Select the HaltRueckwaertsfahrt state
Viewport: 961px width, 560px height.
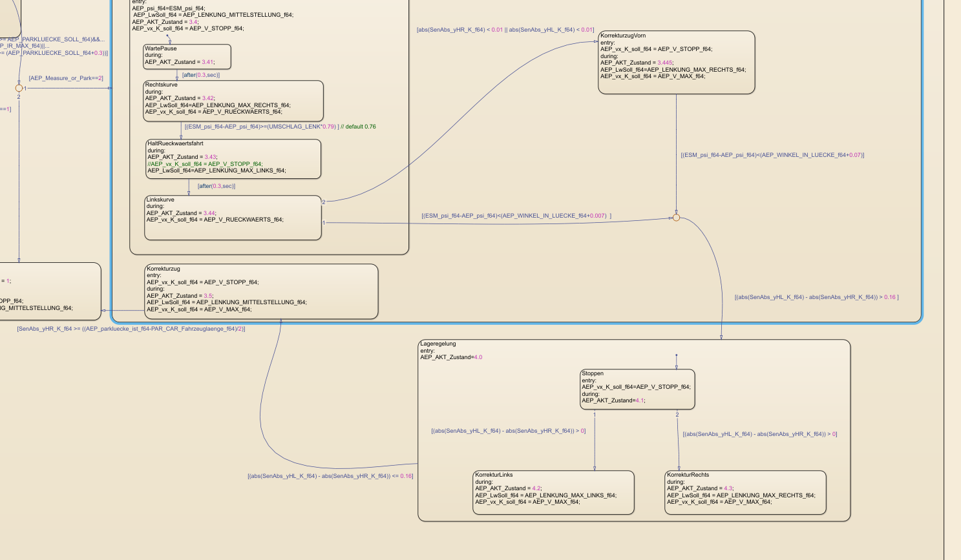point(233,159)
